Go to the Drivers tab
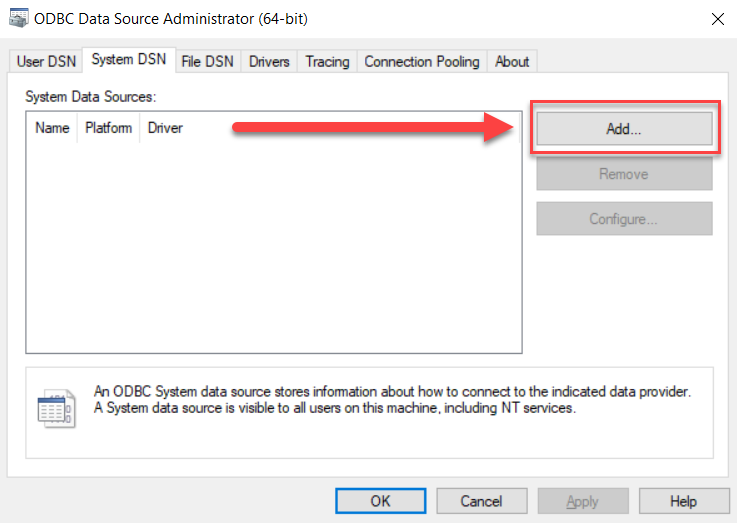 (269, 62)
